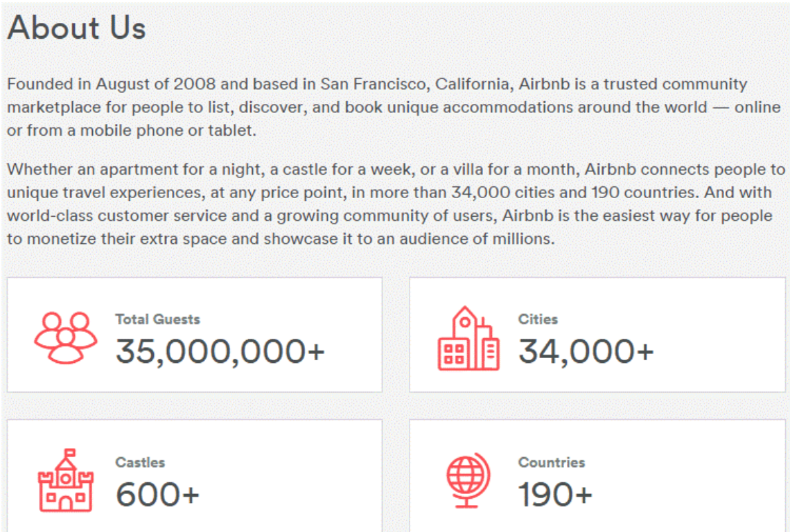
Task: Click the 190+ countries number
Action: click(x=555, y=494)
